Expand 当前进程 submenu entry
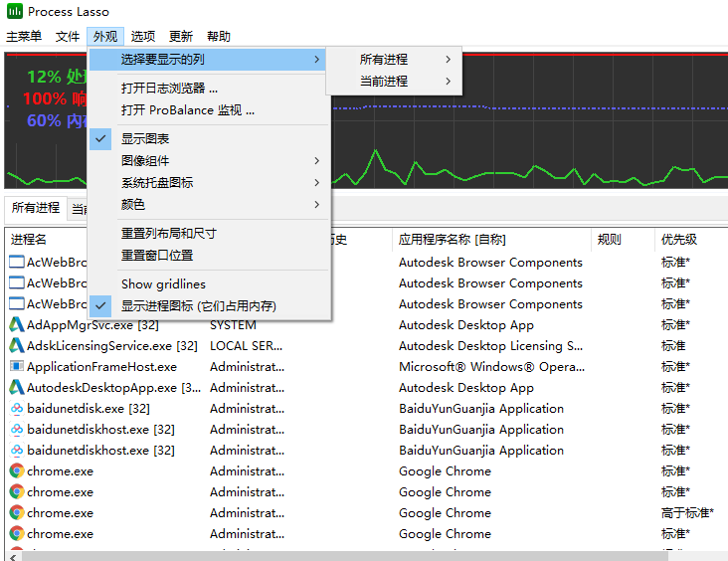The width and height of the screenshot is (728, 561). click(394, 82)
